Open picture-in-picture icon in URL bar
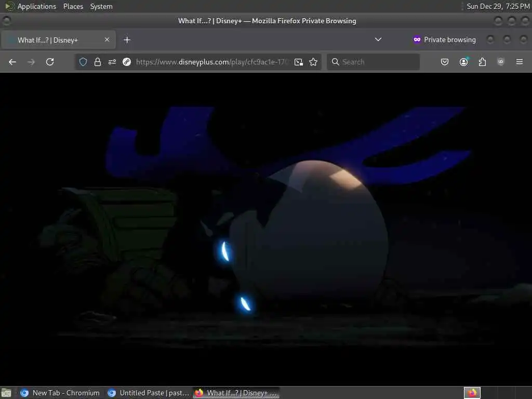Screen dimensions: 532x399 299,62
